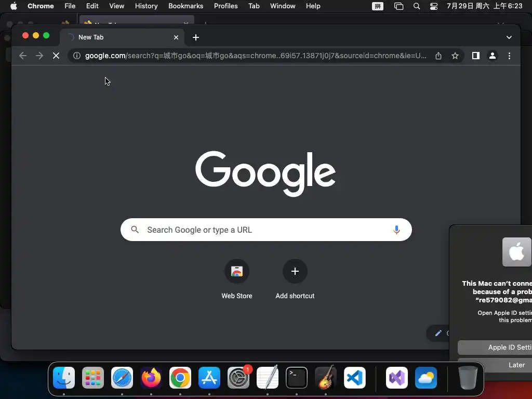
Task: Click Apple ID Settings button in the alert
Action: (x=495, y=347)
